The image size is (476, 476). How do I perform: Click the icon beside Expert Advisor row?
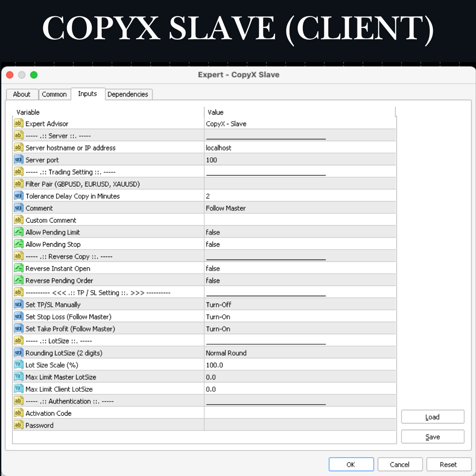(19, 124)
